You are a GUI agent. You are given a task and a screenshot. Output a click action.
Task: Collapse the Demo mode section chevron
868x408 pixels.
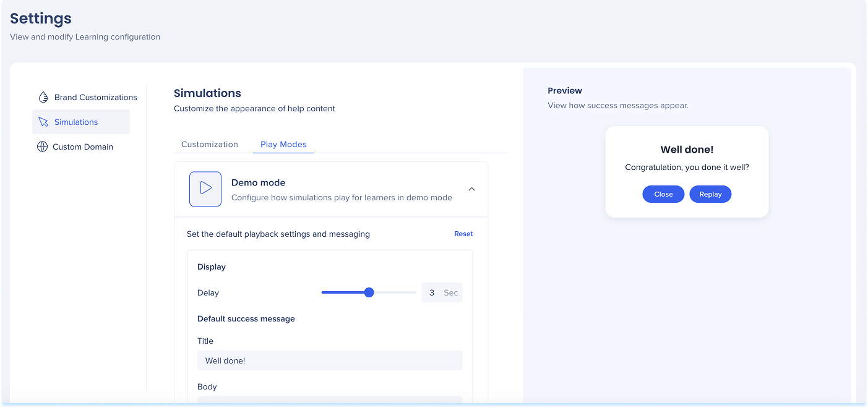click(471, 189)
